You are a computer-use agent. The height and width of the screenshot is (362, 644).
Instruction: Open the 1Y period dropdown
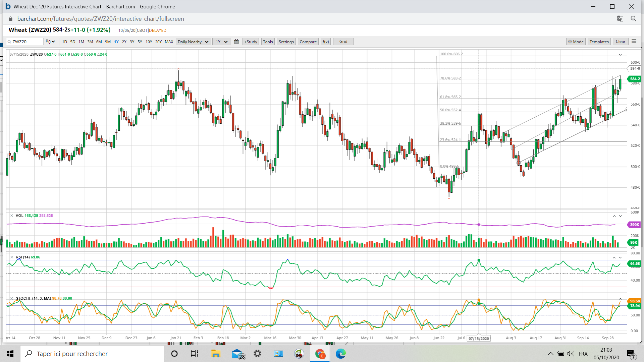click(x=221, y=42)
